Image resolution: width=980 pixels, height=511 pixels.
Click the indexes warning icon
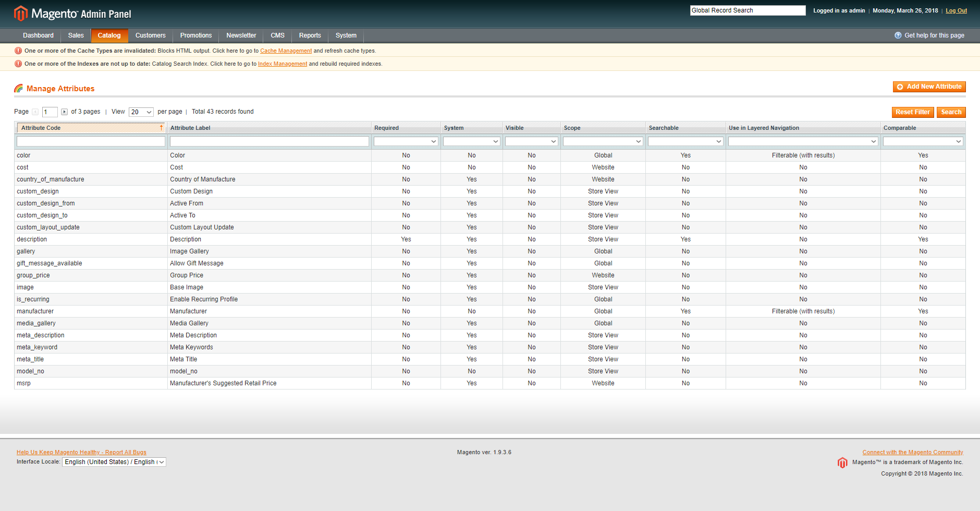[x=18, y=64]
